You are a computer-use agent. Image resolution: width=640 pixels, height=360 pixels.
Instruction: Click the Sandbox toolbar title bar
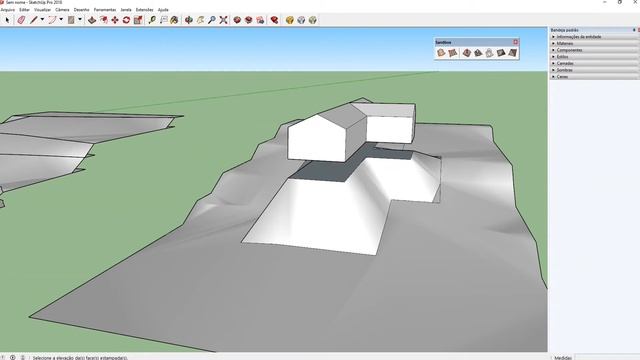pyautogui.click(x=473, y=42)
